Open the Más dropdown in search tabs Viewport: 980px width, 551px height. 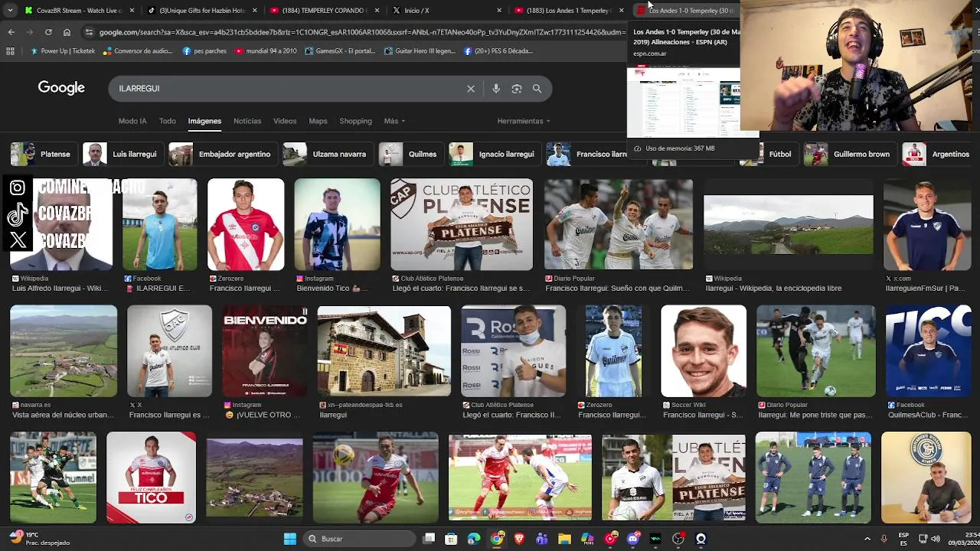point(394,121)
